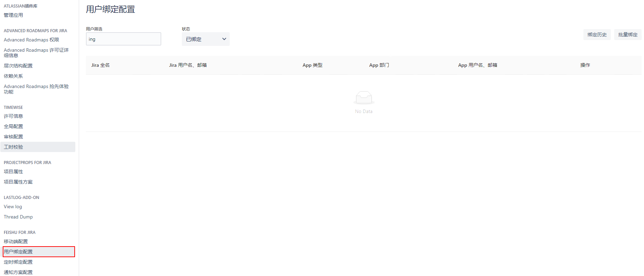Viewport: 644px width, 276px height.
Task: Open Timewise 许可信息 page
Action: pyautogui.click(x=13, y=116)
